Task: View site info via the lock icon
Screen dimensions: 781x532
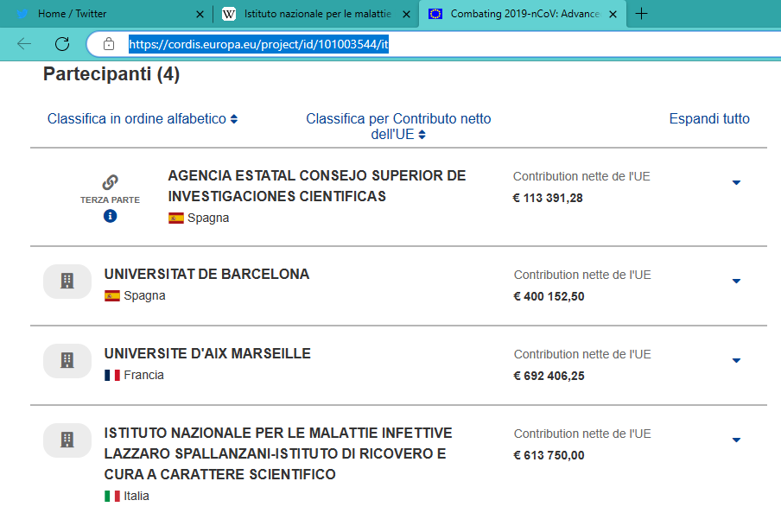Action: pyautogui.click(x=109, y=44)
